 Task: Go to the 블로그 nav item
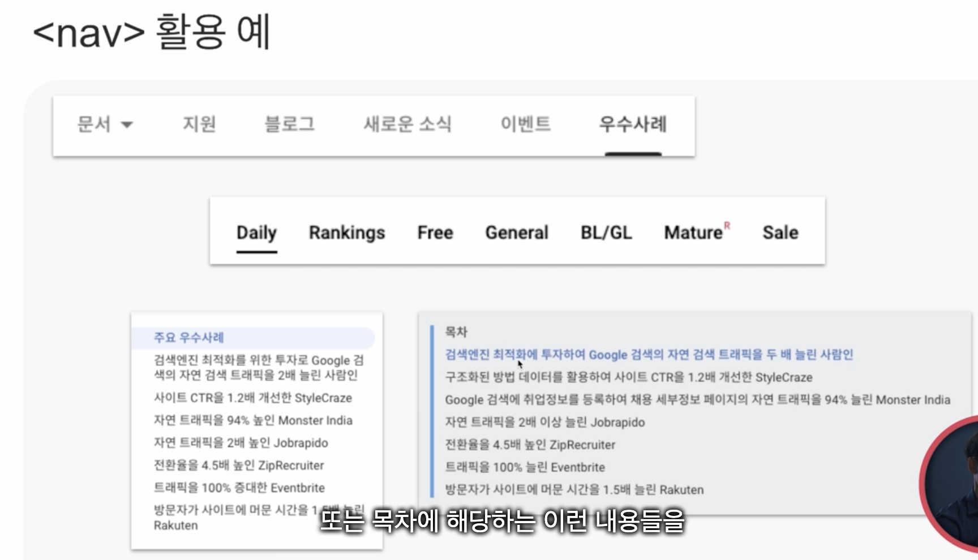click(289, 124)
